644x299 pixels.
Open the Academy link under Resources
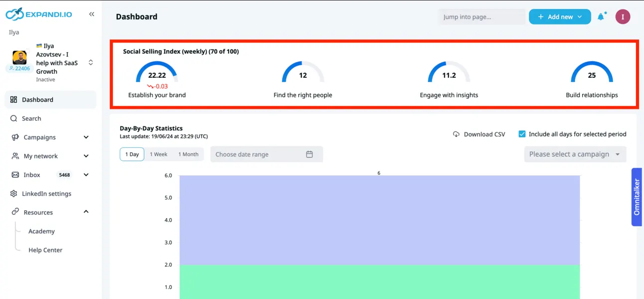pos(41,231)
